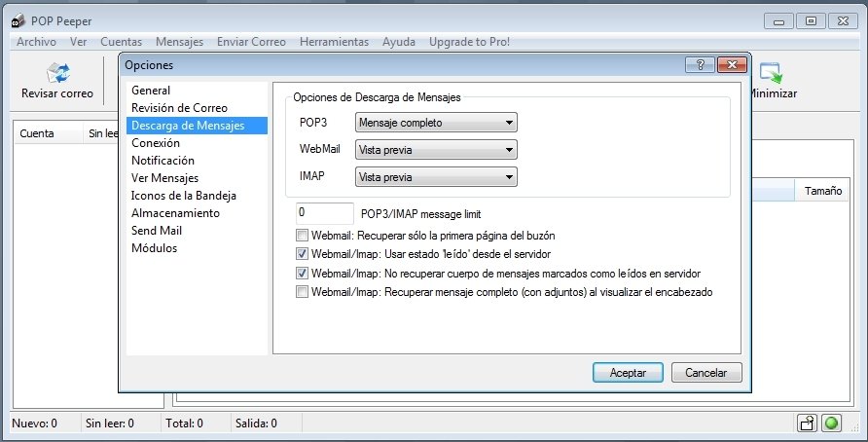Click Upgrade to Pro! menu item
Screen dimensions: 868x442
(469, 42)
